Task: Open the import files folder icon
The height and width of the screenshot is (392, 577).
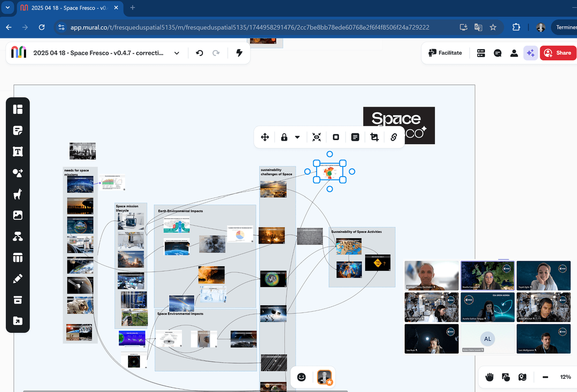Action: [x=18, y=321]
